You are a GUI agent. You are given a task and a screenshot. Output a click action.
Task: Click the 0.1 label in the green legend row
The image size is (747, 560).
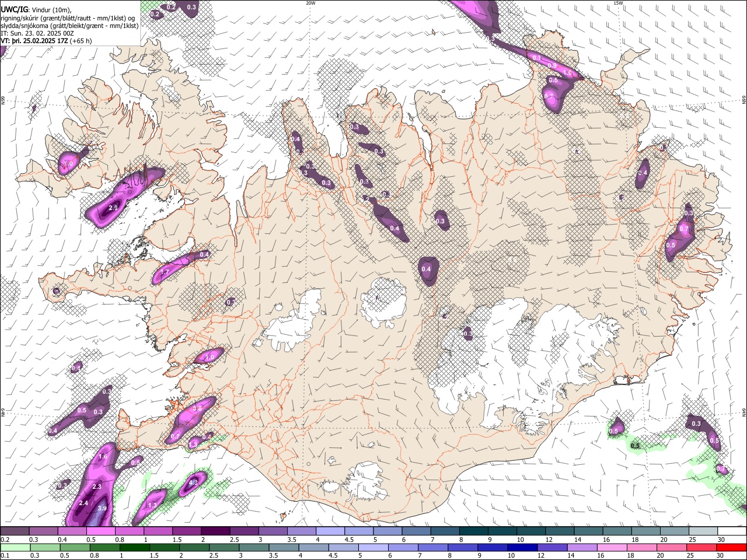pyautogui.click(x=5, y=556)
